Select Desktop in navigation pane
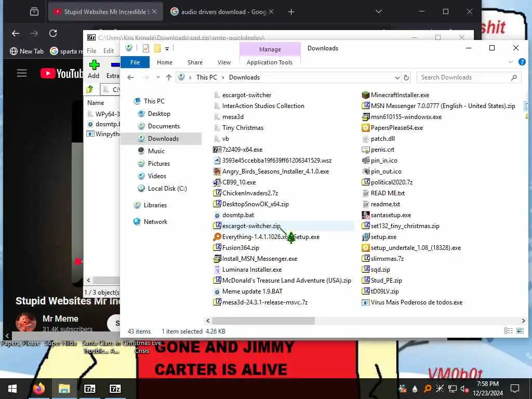Screen dimensions: 532x399 (x=159, y=114)
